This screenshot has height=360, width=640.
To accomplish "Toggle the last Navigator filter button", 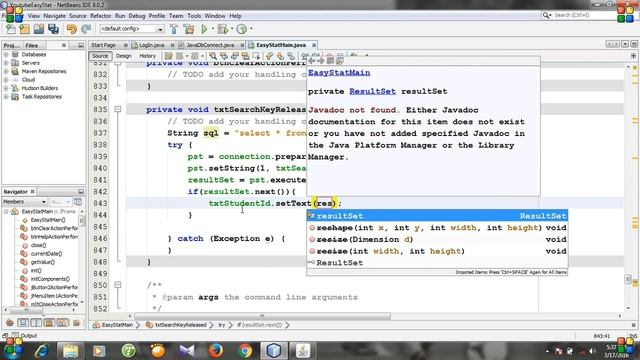I will click(76, 323).
